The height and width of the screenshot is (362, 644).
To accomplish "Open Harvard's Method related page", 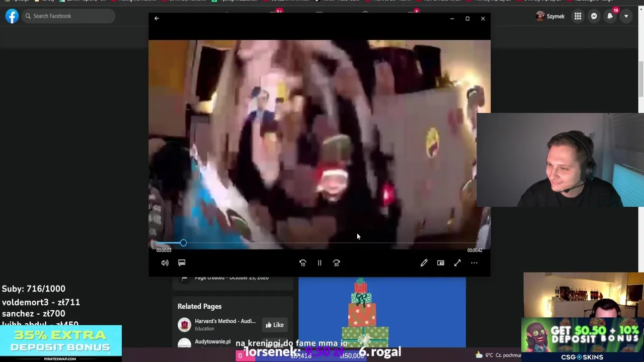I will pyautogui.click(x=225, y=321).
